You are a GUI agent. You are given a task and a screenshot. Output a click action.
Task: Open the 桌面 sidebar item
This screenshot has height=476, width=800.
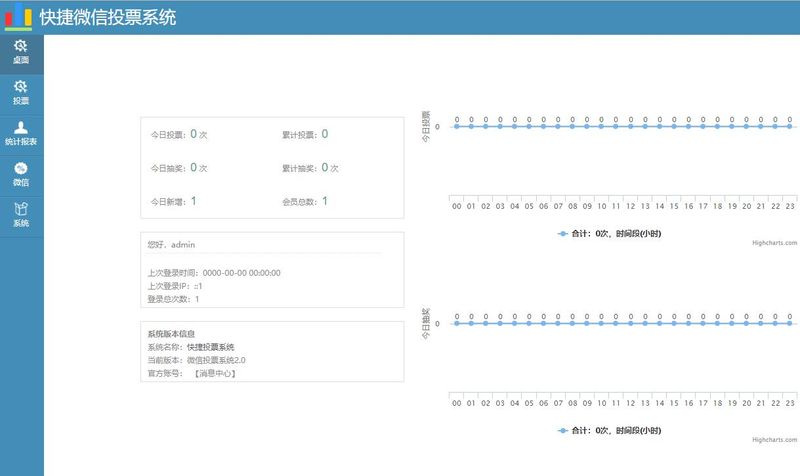pos(21,53)
